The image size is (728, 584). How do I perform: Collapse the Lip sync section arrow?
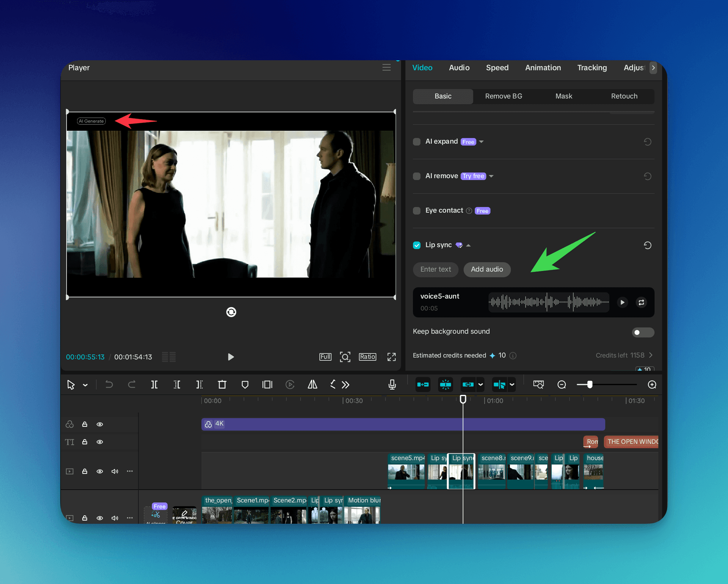coord(469,246)
